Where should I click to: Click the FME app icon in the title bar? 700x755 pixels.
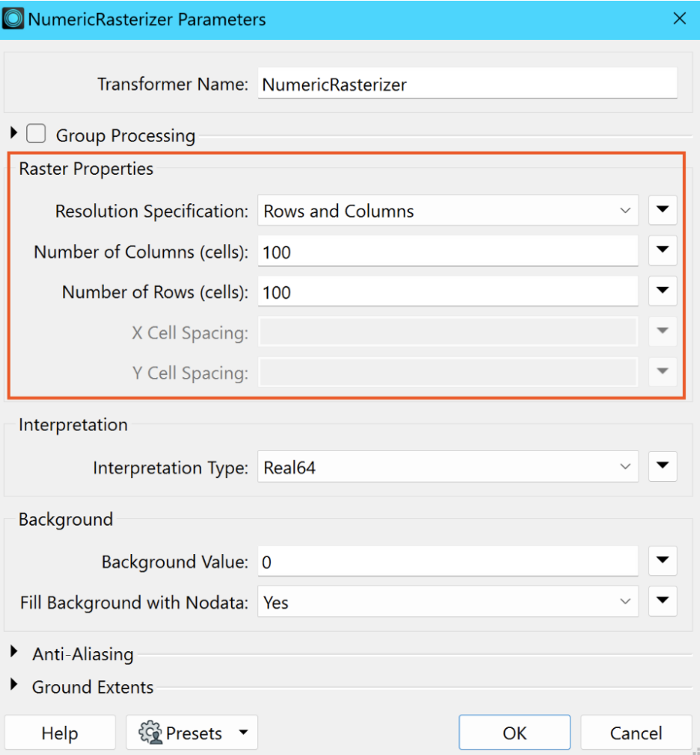click(13, 18)
